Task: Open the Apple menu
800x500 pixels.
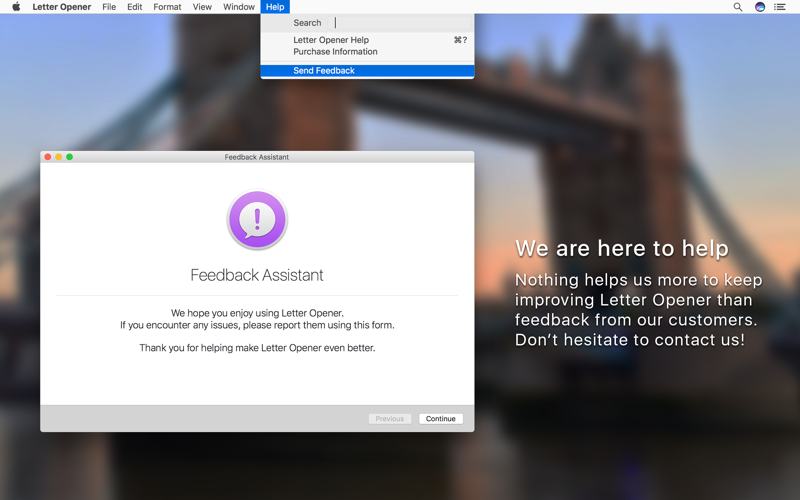Action: (x=16, y=7)
